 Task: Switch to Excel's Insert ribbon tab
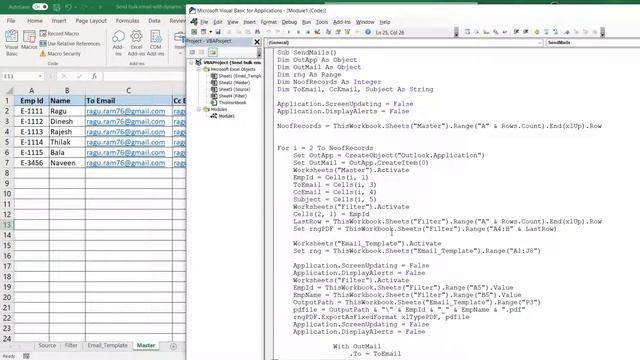tap(59, 20)
